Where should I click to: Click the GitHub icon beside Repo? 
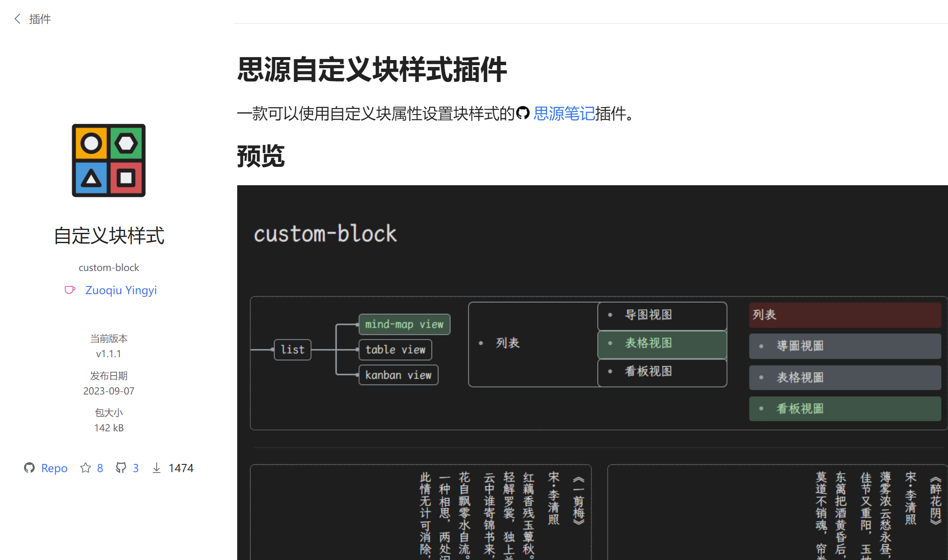(x=29, y=468)
